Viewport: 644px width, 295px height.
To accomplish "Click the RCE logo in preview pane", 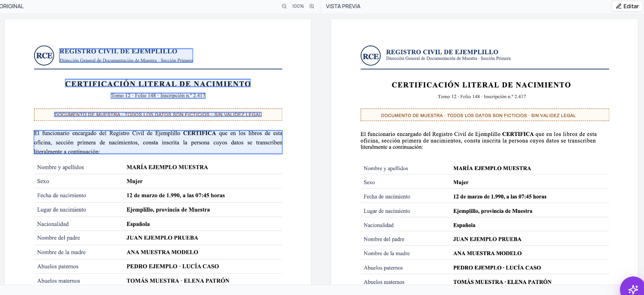I will click(x=371, y=55).
